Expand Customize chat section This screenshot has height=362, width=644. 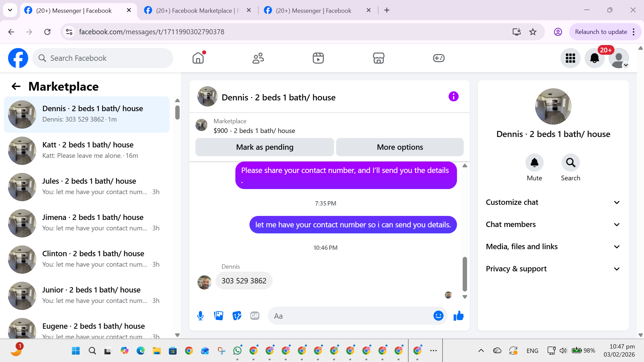click(553, 202)
